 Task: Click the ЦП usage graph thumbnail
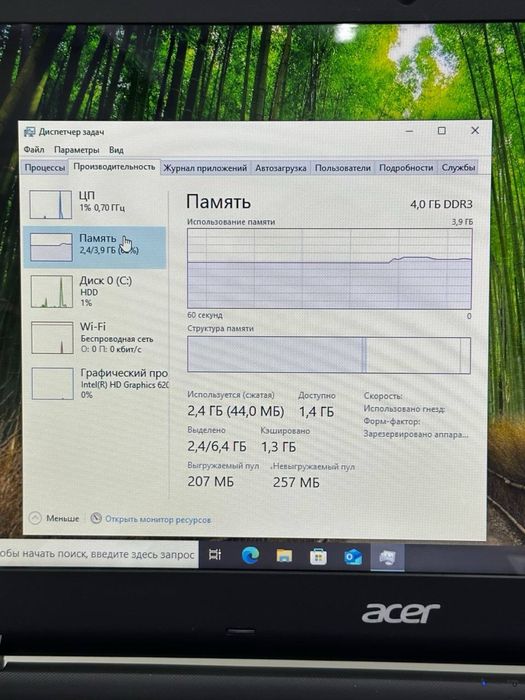coord(50,204)
